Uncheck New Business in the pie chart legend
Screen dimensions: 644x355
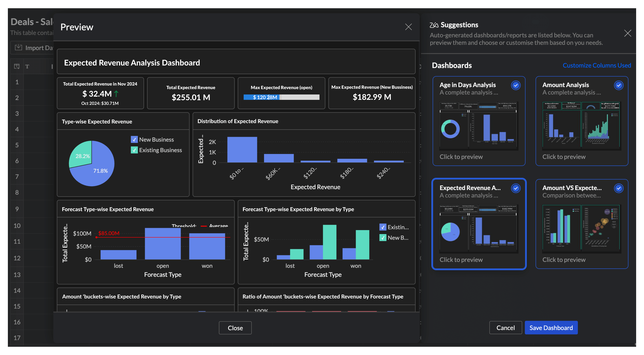click(x=134, y=140)
